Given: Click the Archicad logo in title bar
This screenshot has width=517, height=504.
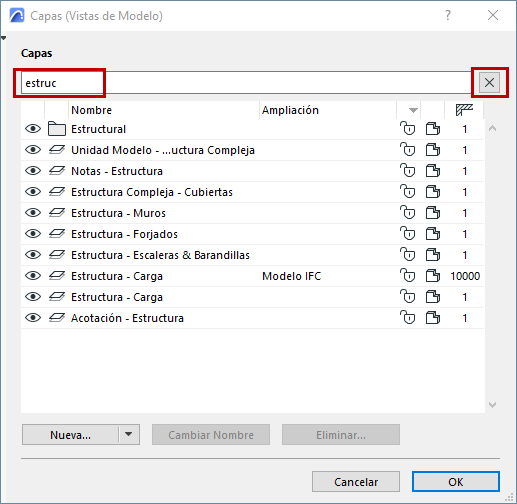Looking at the screenshot, I should pyautogui.click(x=17, y=15).
